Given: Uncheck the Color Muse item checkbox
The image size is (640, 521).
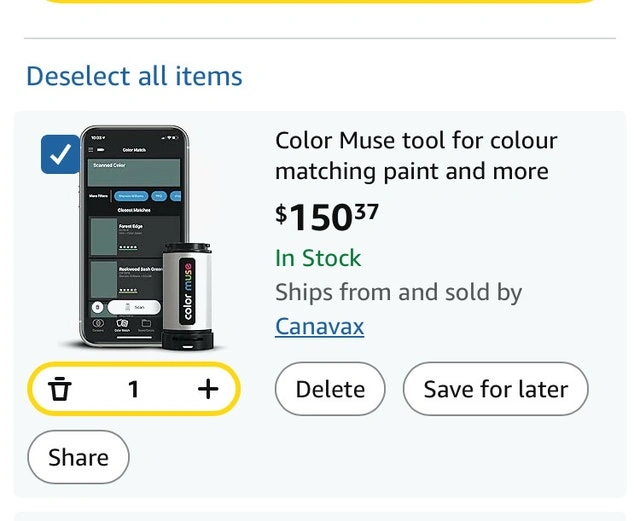Looking at the screenshot, I should coord(61,155).
